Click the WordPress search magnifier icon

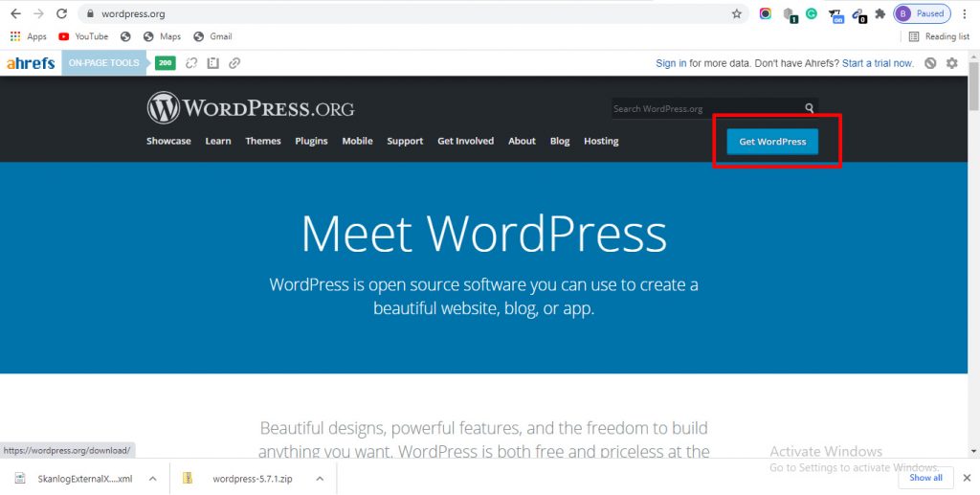click(x=810, y=109)
